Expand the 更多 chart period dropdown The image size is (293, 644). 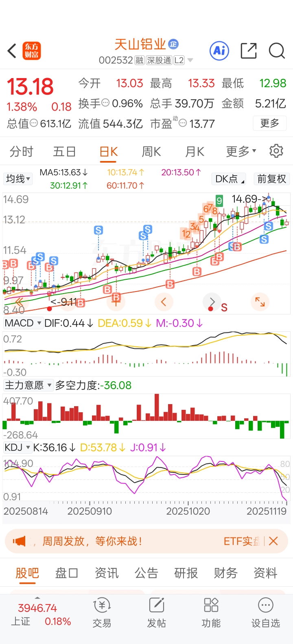click(241, 151)
